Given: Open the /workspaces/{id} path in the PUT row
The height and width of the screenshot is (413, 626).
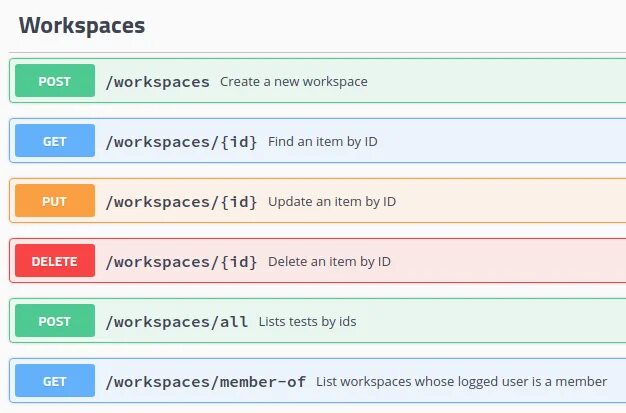Looking at the screenshot, I should (x=182, y=202).
